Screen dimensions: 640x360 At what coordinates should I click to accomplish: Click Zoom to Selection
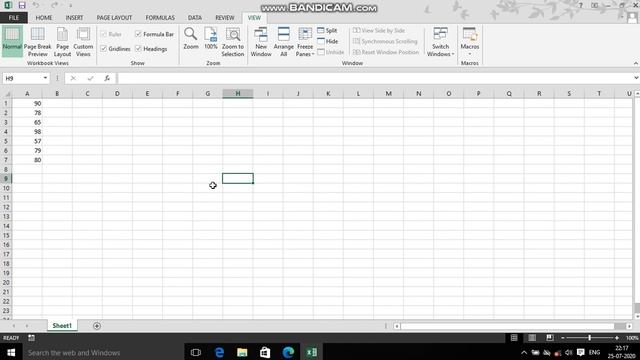tap(233, 42)
